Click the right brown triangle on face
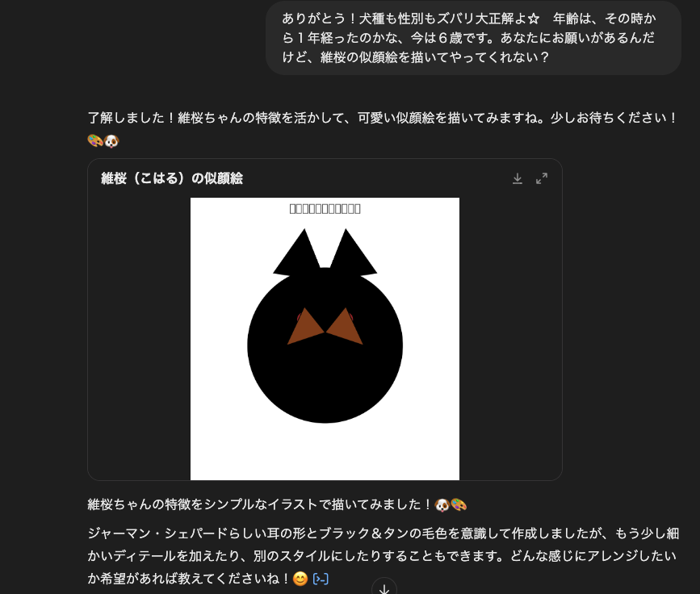The height and width of the screenshot is (594, 700). pyautogui.click(x=345, y=327)
